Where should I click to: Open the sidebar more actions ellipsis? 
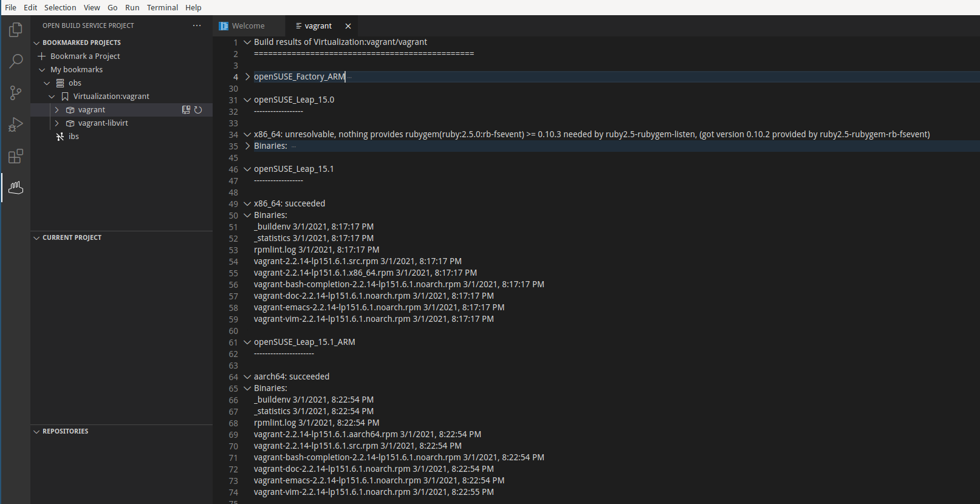197,26
